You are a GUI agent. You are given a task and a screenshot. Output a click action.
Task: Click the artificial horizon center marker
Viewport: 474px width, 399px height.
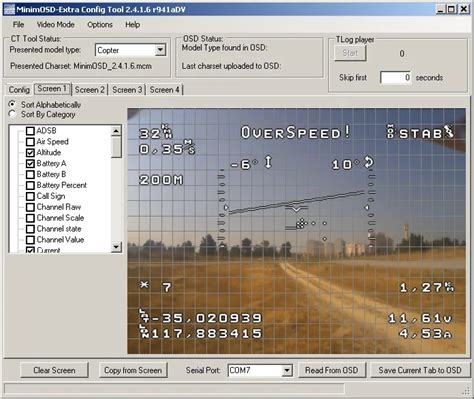click(296, 209)
